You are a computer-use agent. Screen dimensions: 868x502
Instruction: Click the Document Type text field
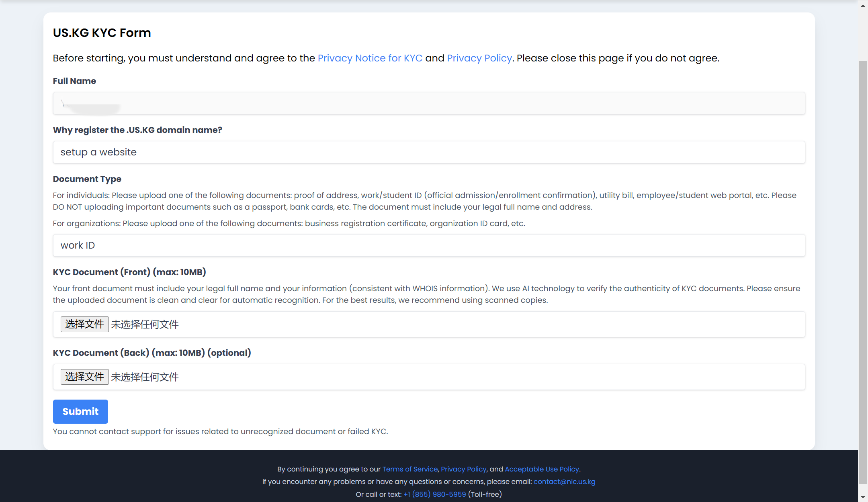click(429, 245)
